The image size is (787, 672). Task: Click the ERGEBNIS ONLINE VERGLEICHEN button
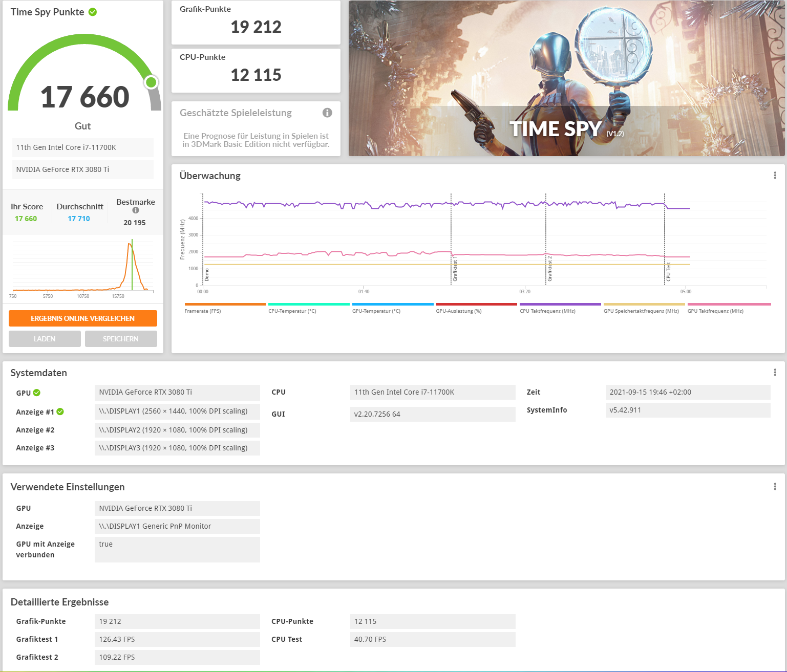tap(83, 318)
